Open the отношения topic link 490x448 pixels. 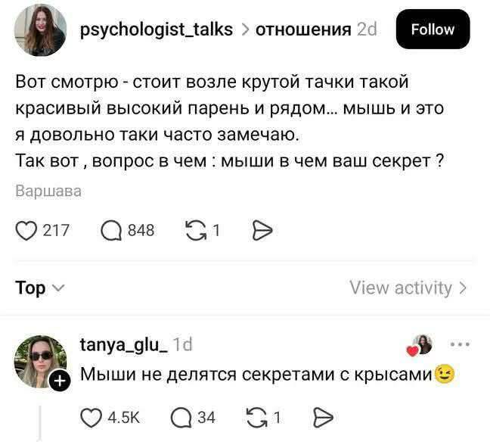pos(303,30)
